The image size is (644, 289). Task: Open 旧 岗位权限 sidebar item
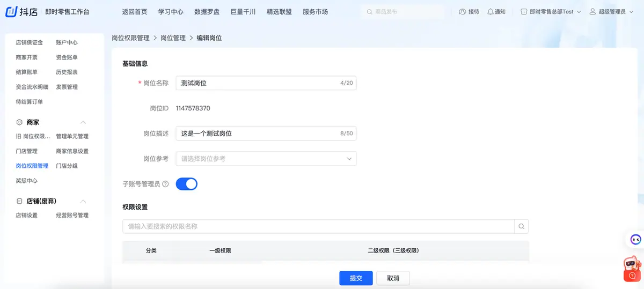[33, 136]
